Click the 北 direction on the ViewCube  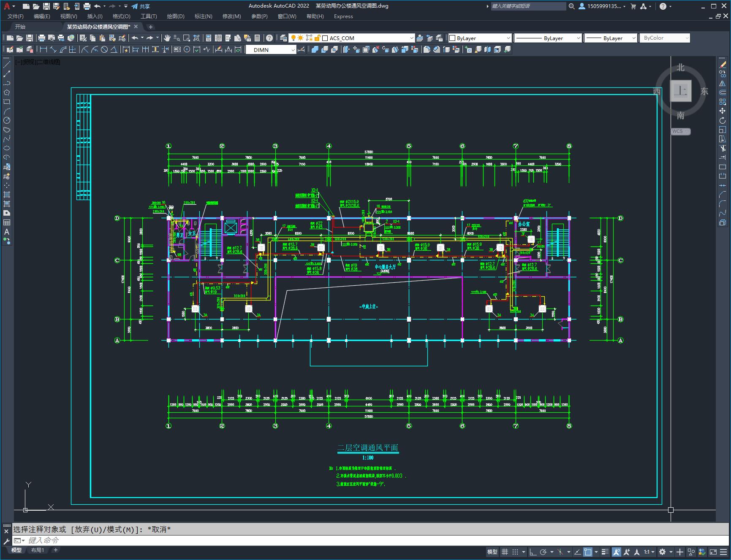point(680,68)
